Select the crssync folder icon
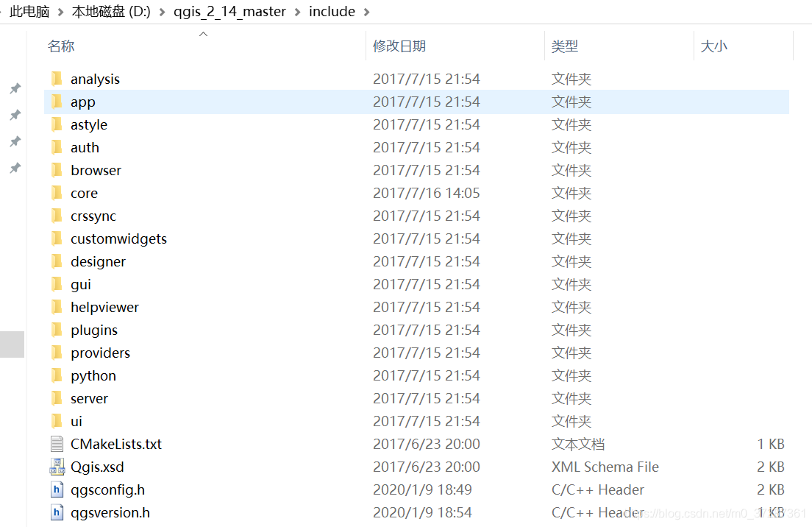Image resolution: width=812 pixels, height=527 pixels. [x=57, y=216]
